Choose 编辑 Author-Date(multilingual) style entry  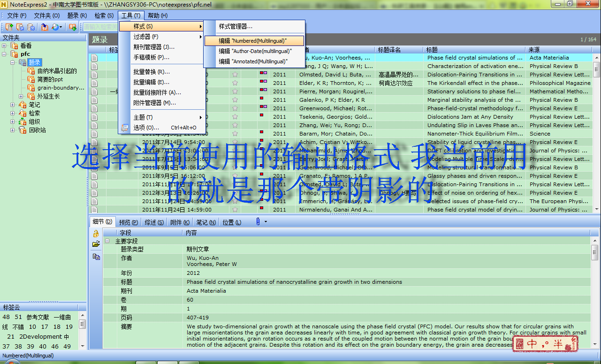(254, 51)
